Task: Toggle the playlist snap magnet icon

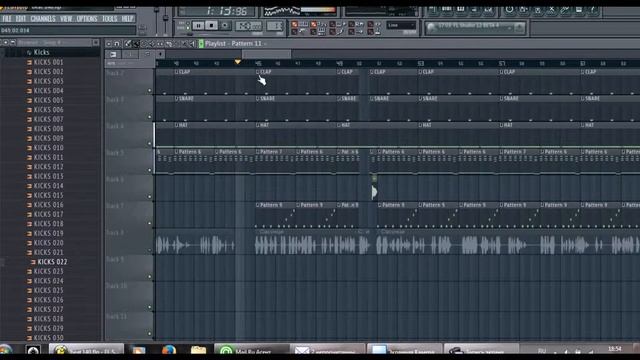Action: pyautogui.click(x=117, y=44)
